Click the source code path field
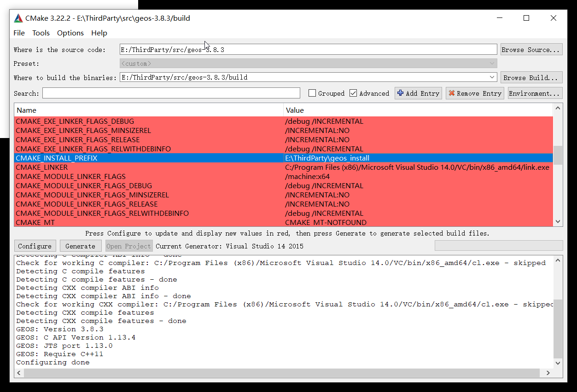This screenshot has height=392, width=577. pos(308,50)
